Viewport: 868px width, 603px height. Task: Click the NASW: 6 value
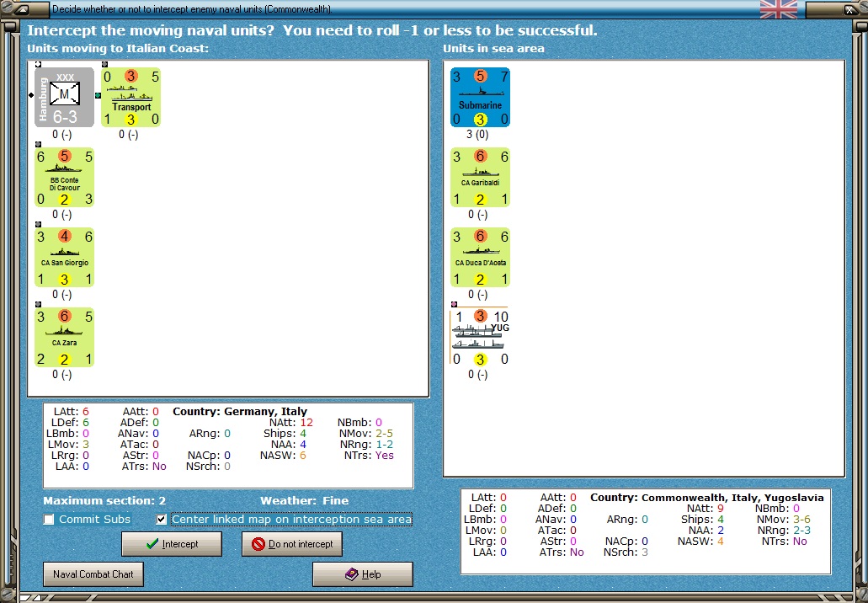pyautogui.click(x=303, y=455)
